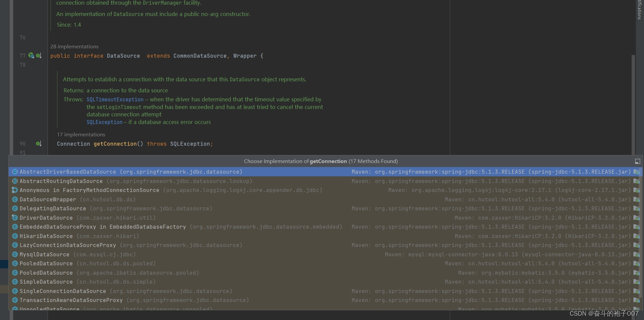Click library jar icon at end of DriverDataSource row
The image size is (644, 320).
(x=637, y=218)
